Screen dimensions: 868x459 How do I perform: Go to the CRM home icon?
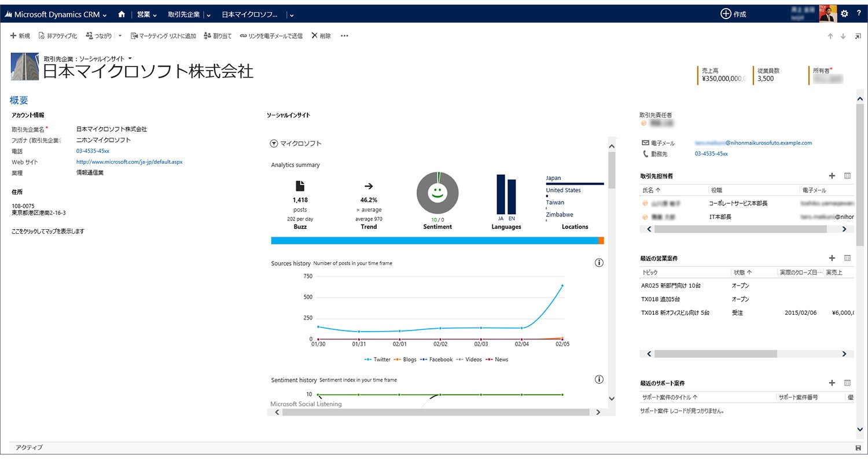point(122,14)
